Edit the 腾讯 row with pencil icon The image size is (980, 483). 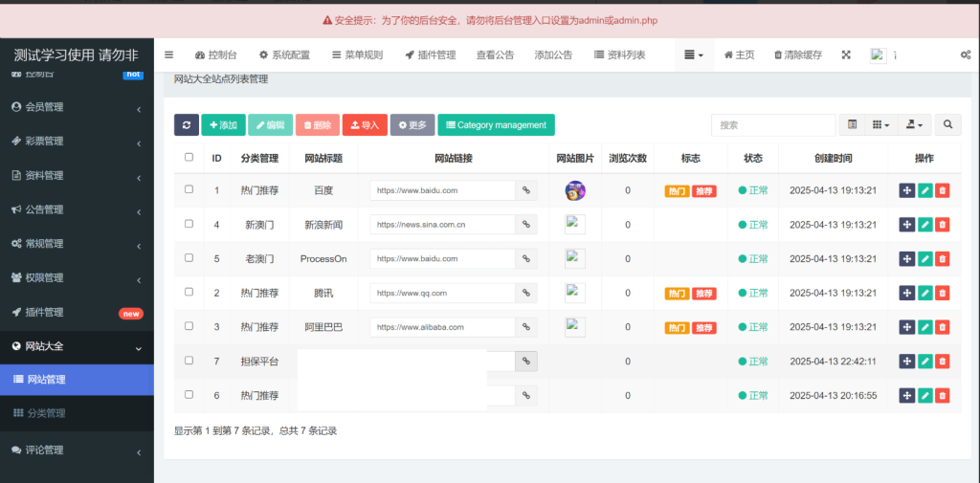click(x=925, y=293)
